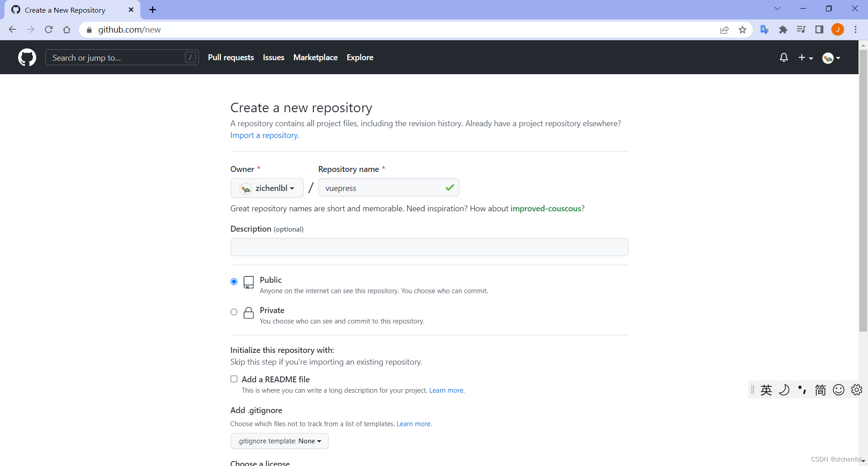This screenshot has height=466, width=868.
Task: Click Learn more under .gitignore section
Action: 414,424
